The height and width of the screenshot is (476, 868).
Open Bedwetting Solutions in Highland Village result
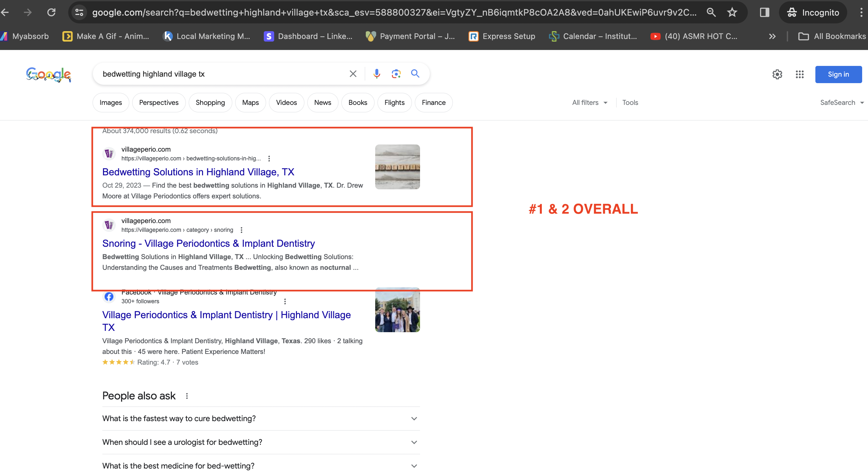(x=198, y=172)
